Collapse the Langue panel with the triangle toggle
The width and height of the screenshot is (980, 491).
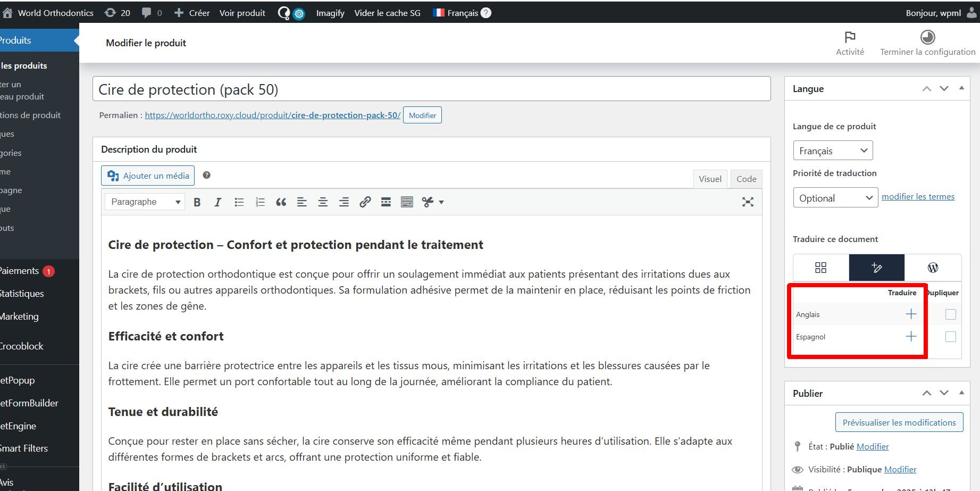tap(961, 88)
